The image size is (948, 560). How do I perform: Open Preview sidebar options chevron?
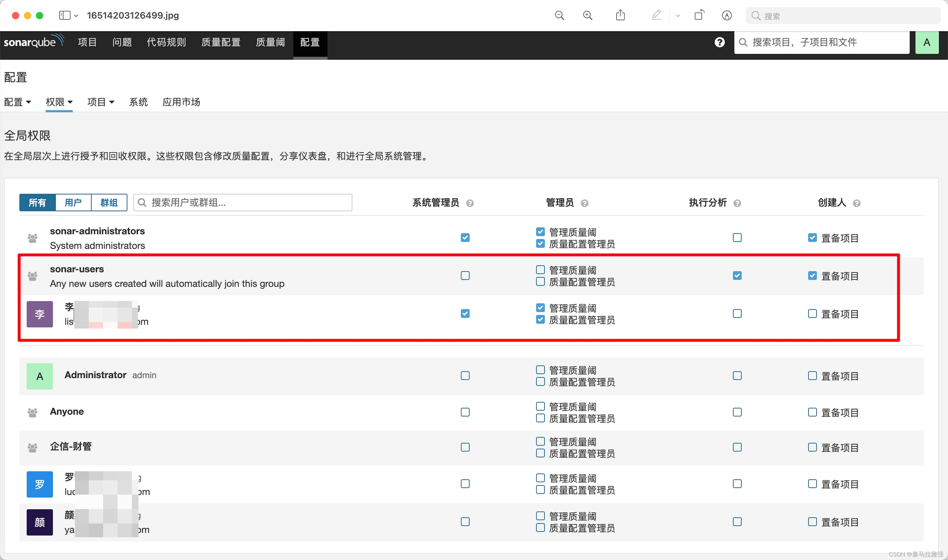(x=76, y=16)
